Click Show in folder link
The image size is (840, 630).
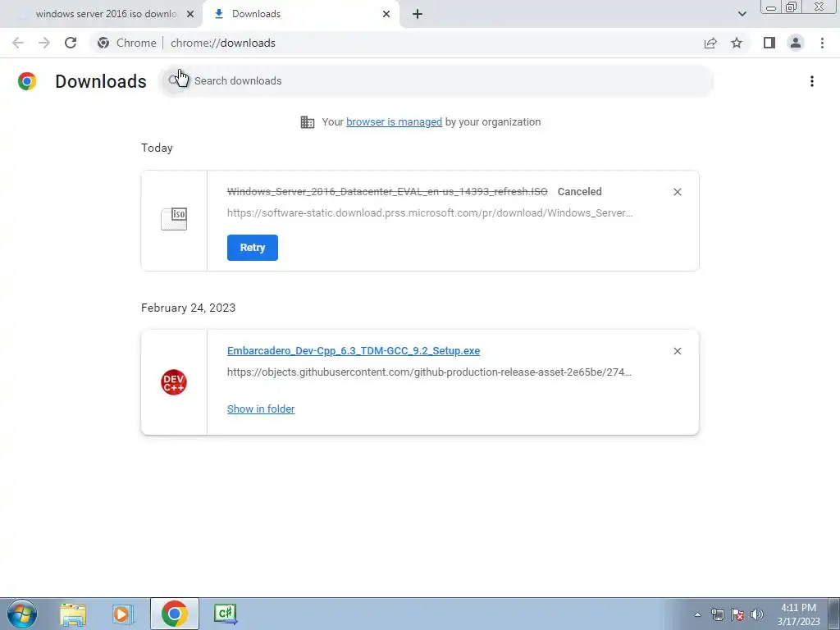pyautogui.click(x=261, y=409)
